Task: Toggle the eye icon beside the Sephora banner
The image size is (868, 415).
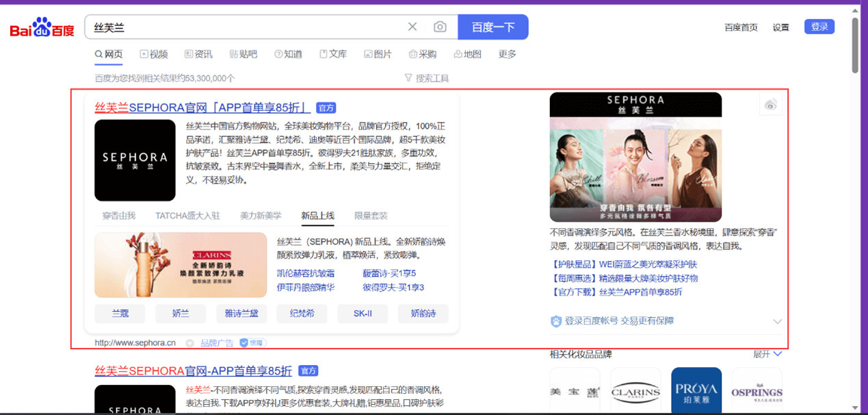Action: [771, 105]
